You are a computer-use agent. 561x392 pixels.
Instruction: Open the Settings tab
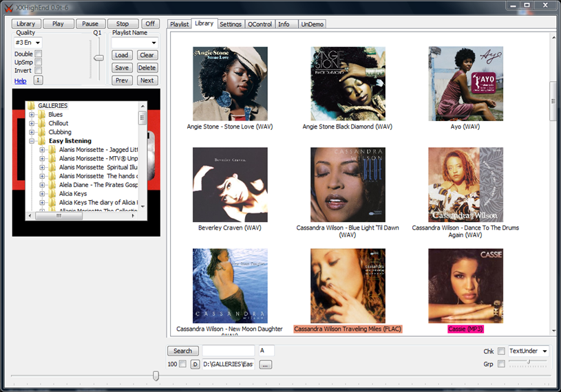click(231, 24)
